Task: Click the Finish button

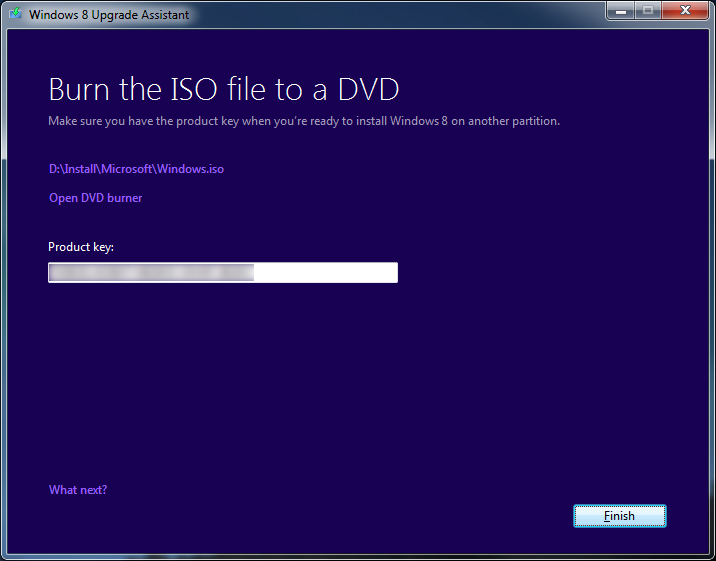Action: 620,516
